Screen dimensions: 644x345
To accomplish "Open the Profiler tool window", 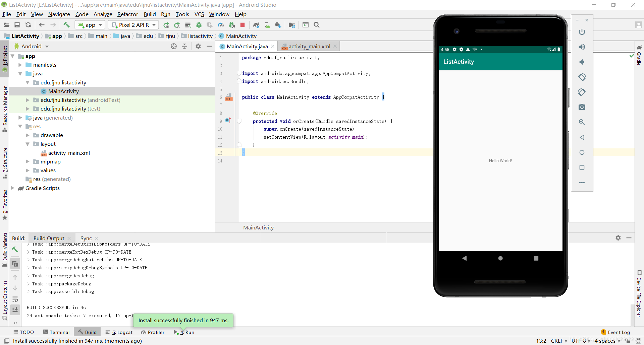I will [153, 332].
